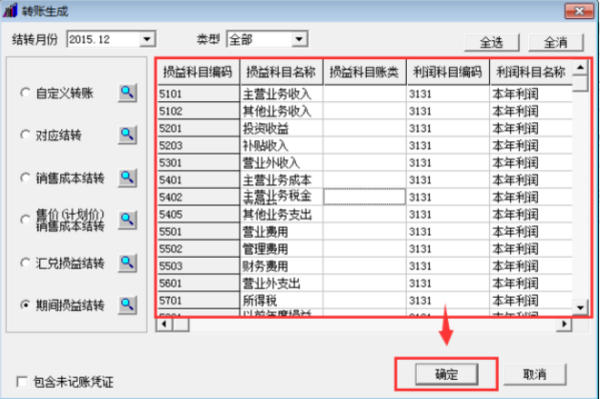
Task: Click magnifier icon next to 汇兑损益结转
Action: point(127,263)
